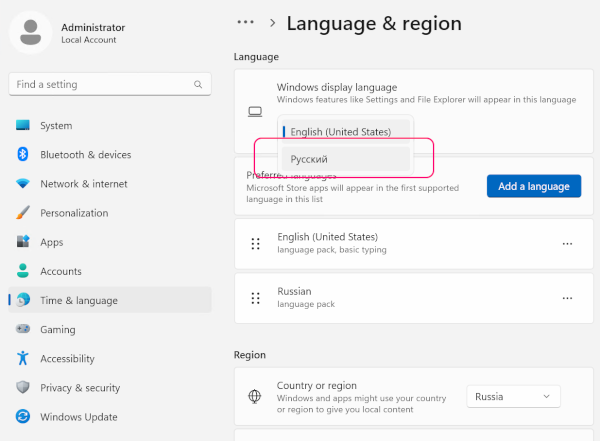Go to Accessibility settings
This screenshot has height=441, width=600.
(110, 358)
